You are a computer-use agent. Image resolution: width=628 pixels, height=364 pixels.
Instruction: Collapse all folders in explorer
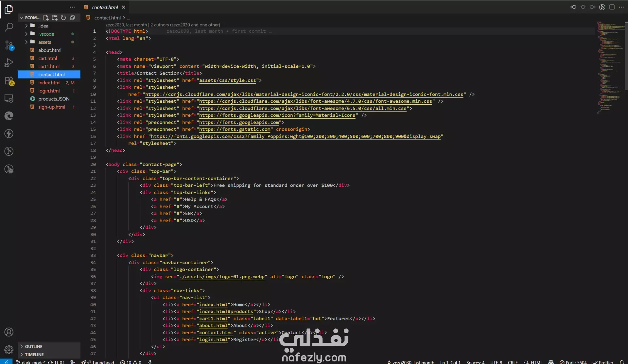click(72, 18)
